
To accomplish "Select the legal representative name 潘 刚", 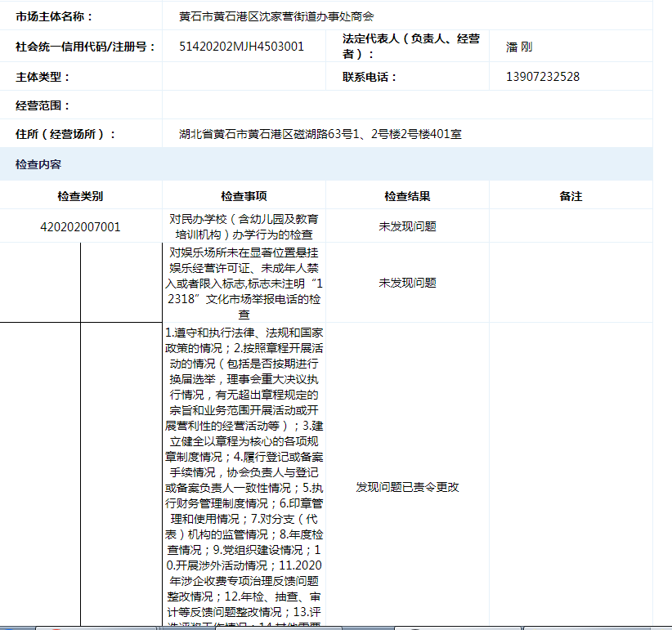I will click(x=519, y=47).
